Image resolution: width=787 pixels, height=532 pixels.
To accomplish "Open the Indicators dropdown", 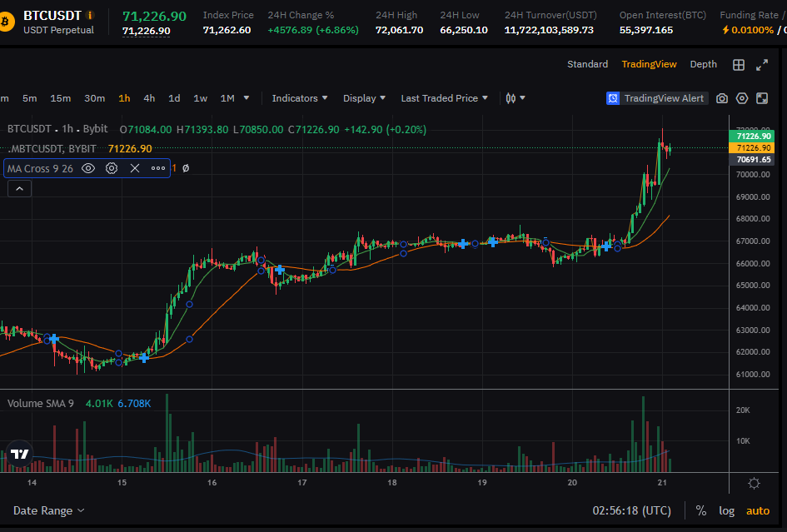I will pos(300,98).
